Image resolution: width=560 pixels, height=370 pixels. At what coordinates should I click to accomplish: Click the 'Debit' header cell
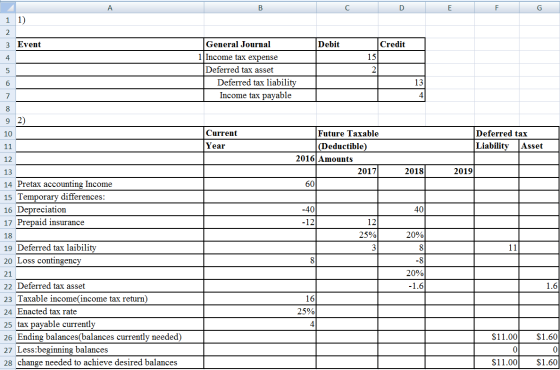347,44
